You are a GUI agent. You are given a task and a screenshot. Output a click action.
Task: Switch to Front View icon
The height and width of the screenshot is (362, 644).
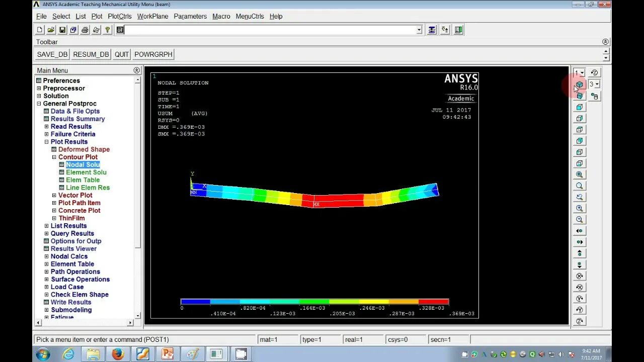pos(580,107)
